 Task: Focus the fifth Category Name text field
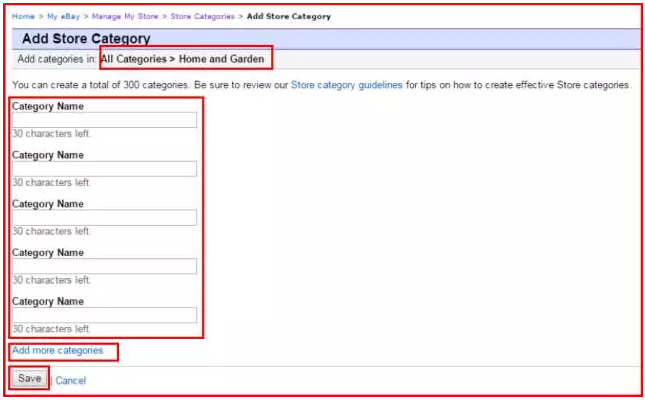coord(104,315)
